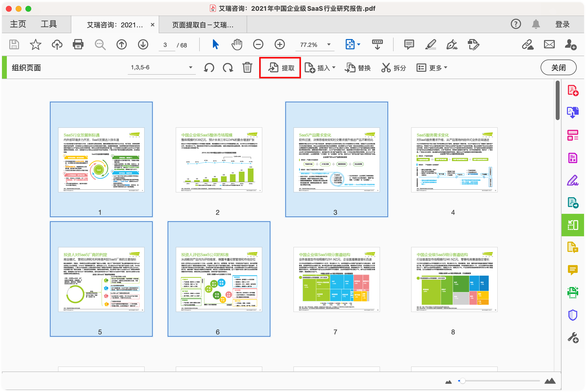Go to previous page arrow
This screenshot has width=586, height=392.
[122, 45]
